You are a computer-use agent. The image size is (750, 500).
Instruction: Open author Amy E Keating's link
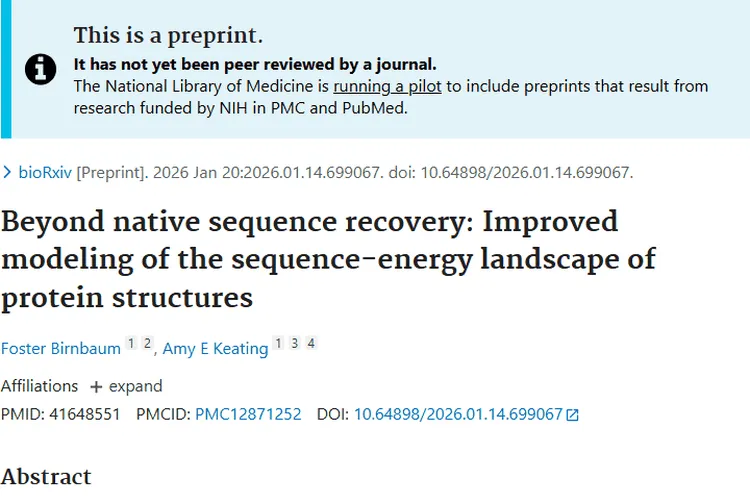coord(215,348)
